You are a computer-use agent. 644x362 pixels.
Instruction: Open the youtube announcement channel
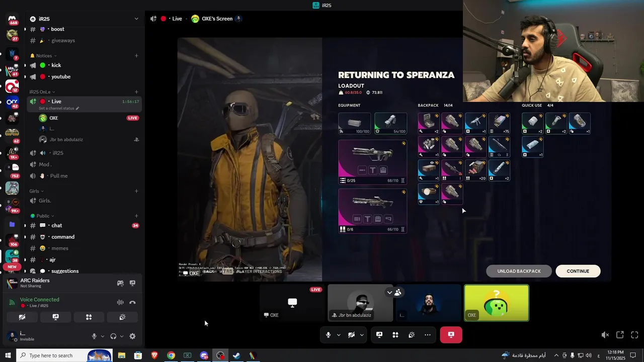[84, 77]
